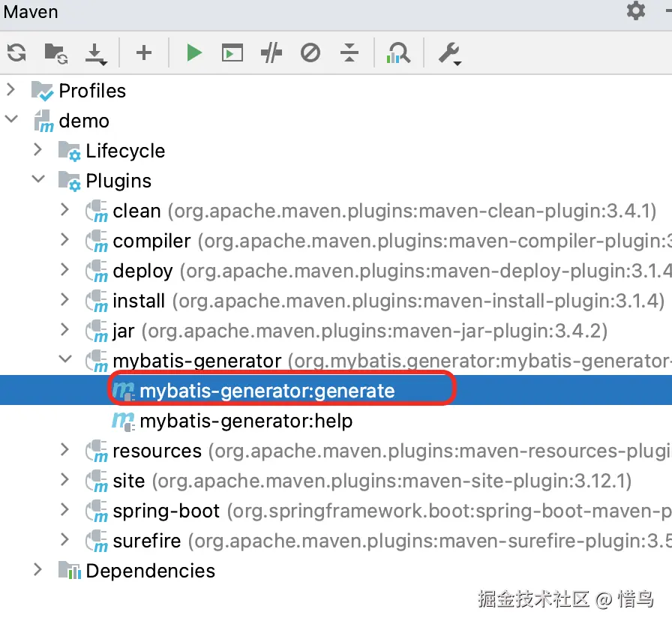Image resolution: width=672 pixels, height=627 pixels.
Task: Select the Dependencies label
Action: (x=151, y=571)
